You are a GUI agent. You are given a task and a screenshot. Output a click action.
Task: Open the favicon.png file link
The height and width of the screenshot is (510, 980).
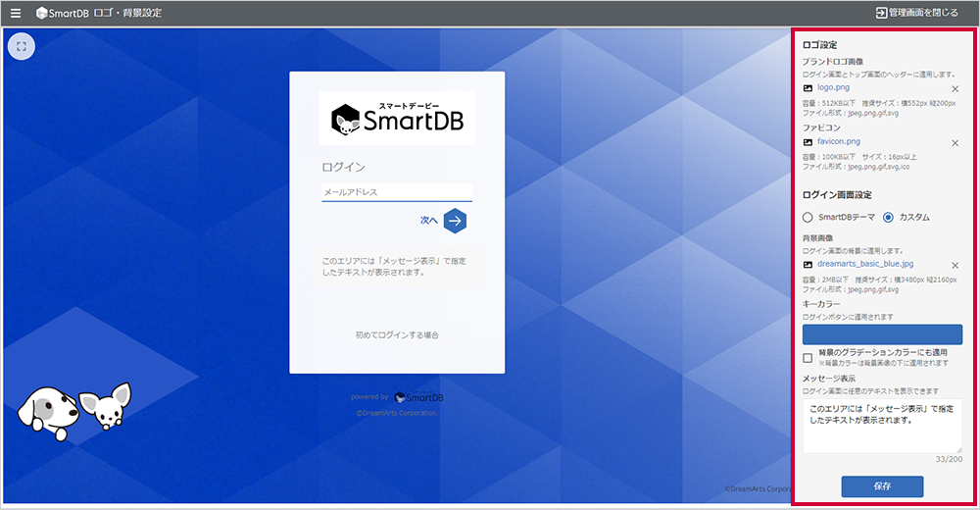click(839, 141)
